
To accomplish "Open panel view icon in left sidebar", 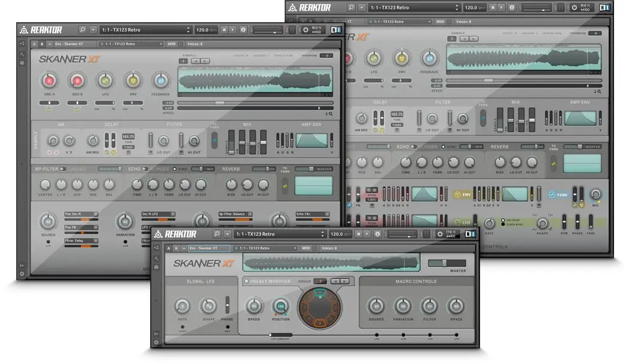I will pos(22,63).
